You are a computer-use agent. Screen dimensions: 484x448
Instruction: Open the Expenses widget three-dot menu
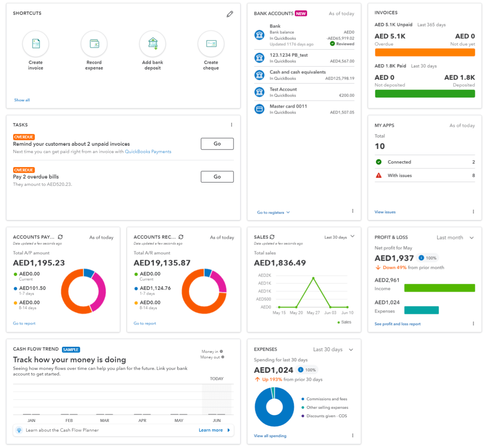point(353,436)
